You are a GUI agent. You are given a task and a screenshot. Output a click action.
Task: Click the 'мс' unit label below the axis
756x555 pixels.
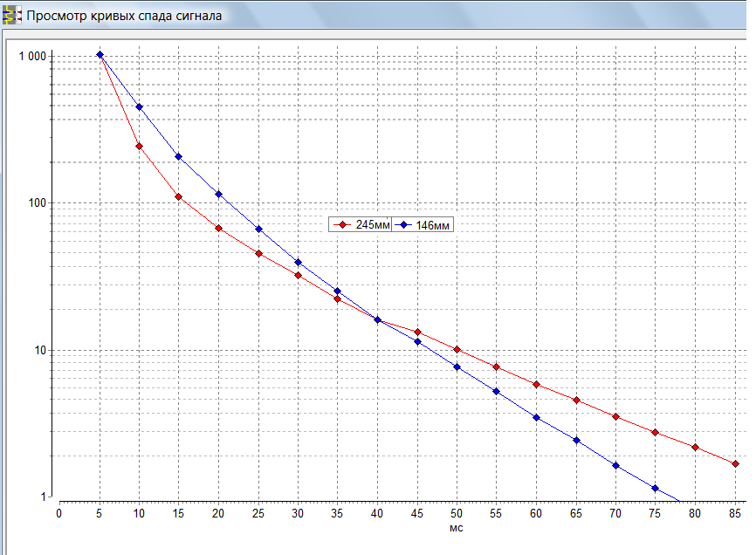click(456, 528)
